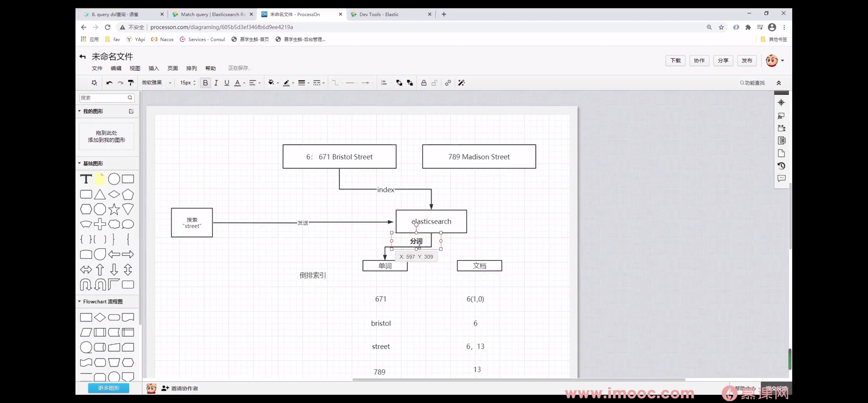
Task: Collapse the 基础图形 shapes section
Action: pos(80,163)
